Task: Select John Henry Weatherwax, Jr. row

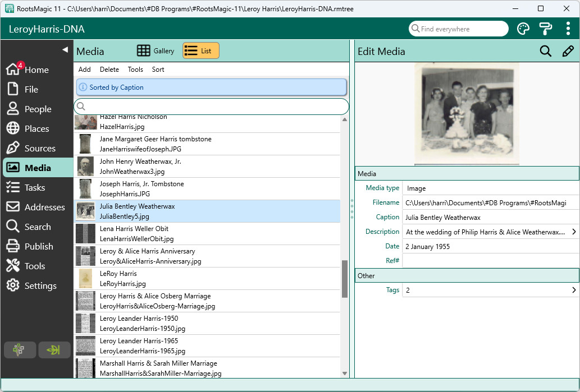Action: [x=207, y=166]
